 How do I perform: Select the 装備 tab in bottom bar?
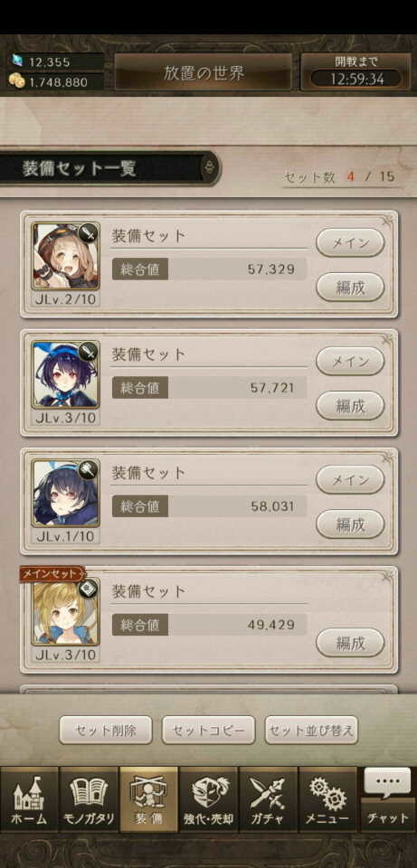pos(148,800)
